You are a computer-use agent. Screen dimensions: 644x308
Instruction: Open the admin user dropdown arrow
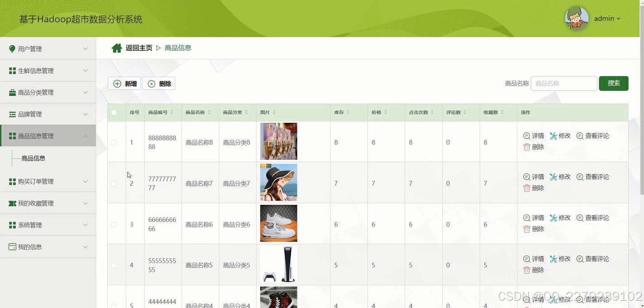(618, 19)
